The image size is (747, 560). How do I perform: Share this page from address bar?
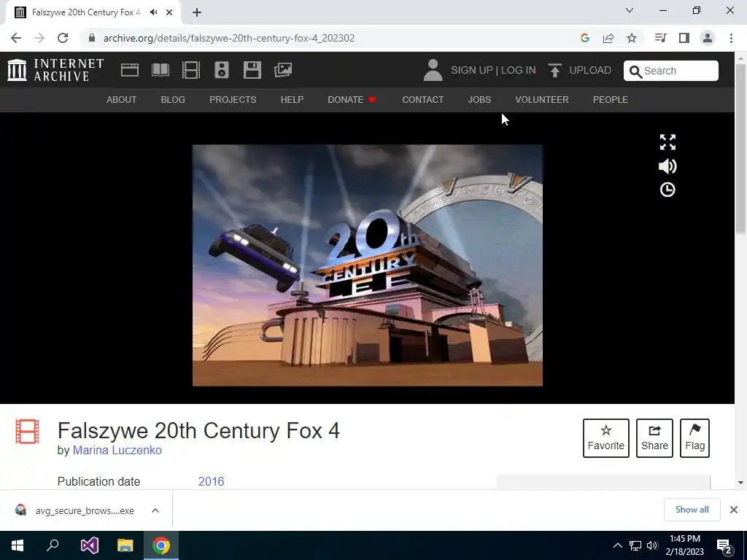click(x=608, y=38)
